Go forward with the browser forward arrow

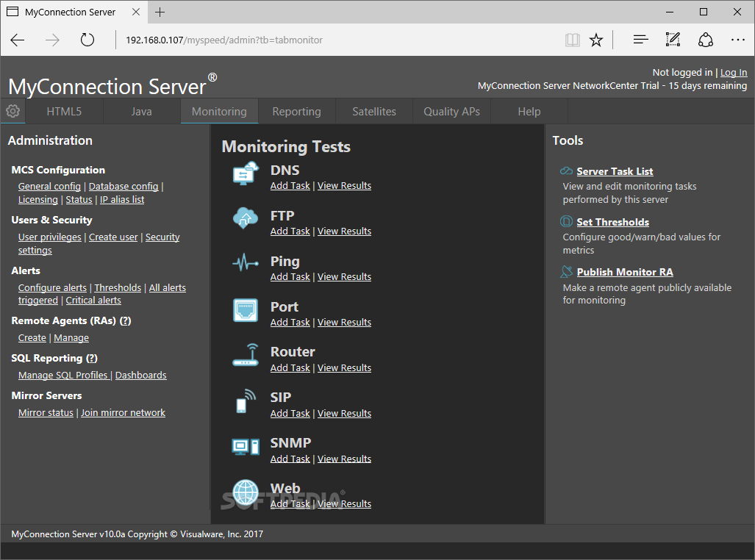click(x=52, y=40)
